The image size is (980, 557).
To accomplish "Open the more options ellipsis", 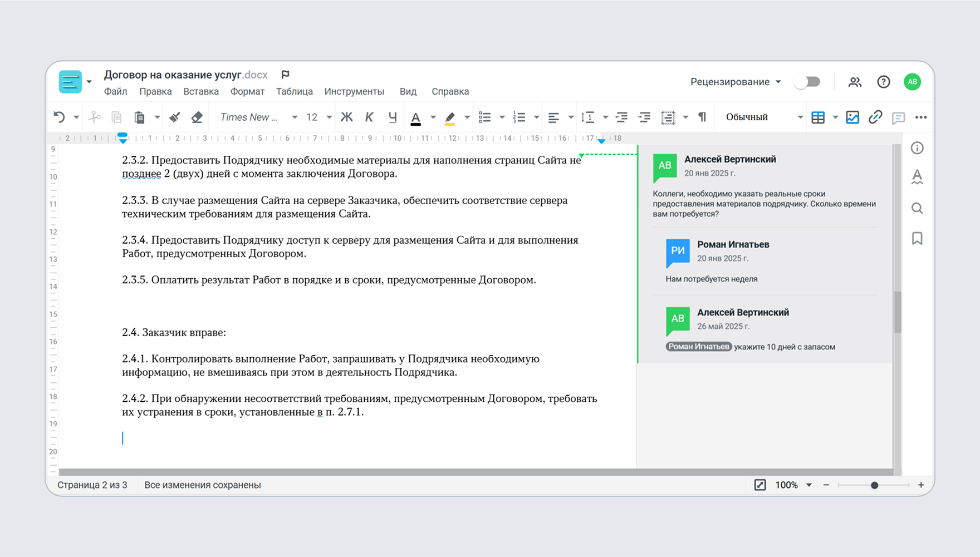I will point(921,117).
